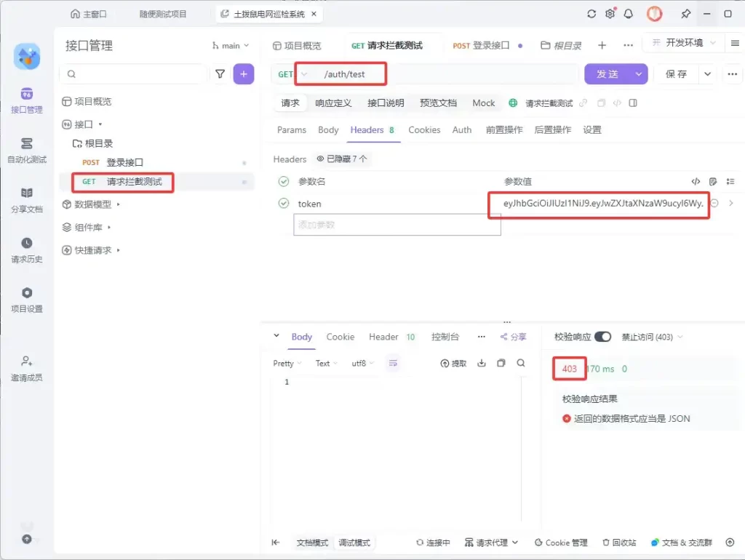Open the 开发环境 environment dropdown

(684, 43)
